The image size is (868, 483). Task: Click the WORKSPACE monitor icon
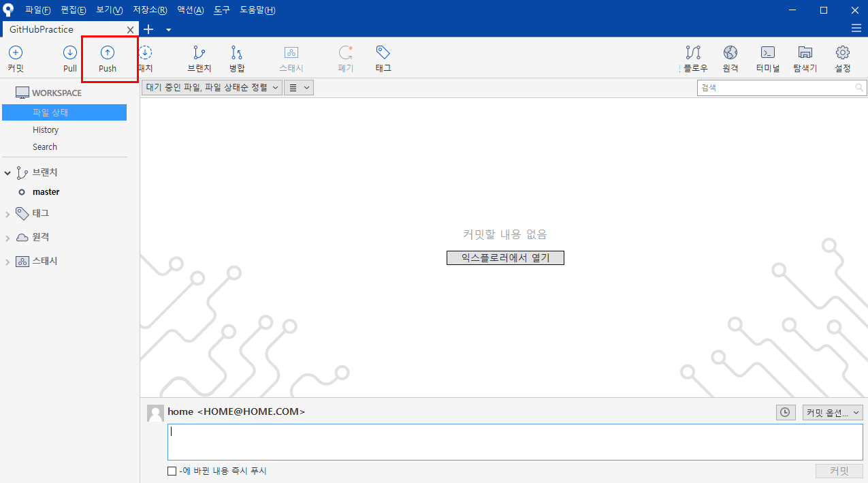(x=22, y=93)
